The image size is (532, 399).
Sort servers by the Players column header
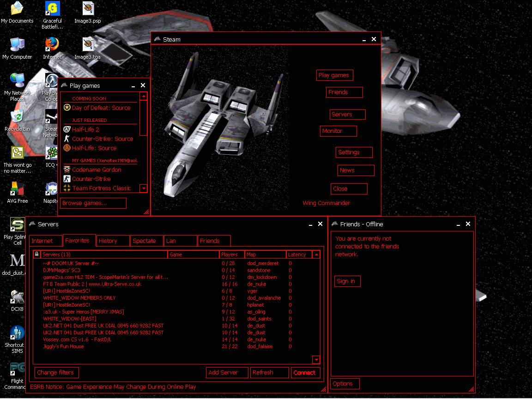231,254
